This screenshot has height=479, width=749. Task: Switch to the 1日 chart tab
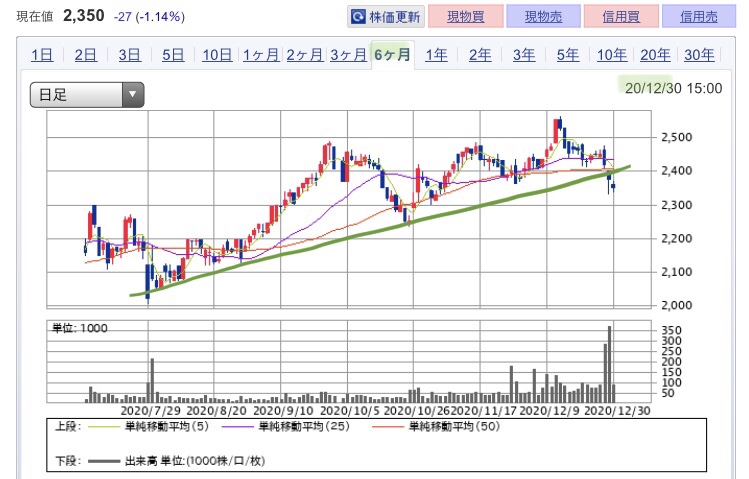[42, 55]
